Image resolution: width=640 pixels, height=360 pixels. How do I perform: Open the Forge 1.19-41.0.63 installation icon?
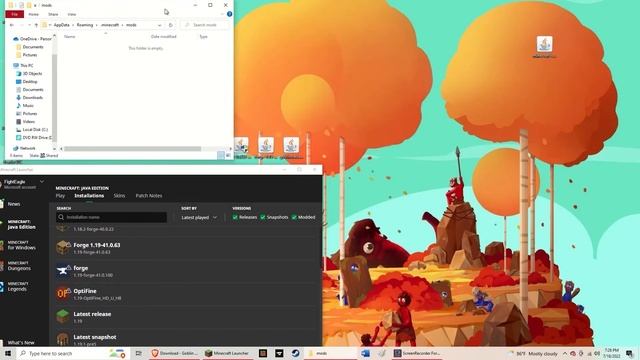tap(63, 247)
